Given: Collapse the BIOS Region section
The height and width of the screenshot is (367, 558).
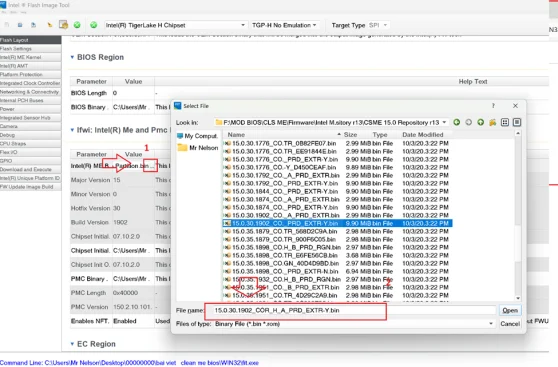Looking at the screenshot, I should click(72, 57).
